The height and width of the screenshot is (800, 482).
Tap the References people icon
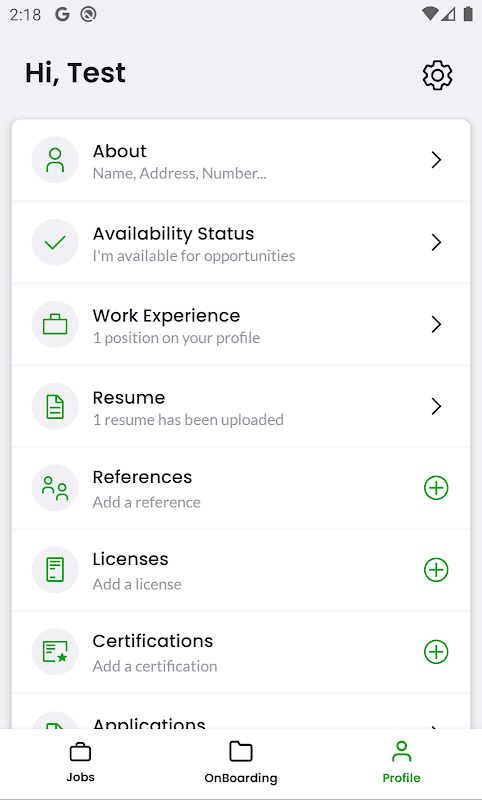coord(55,488)
